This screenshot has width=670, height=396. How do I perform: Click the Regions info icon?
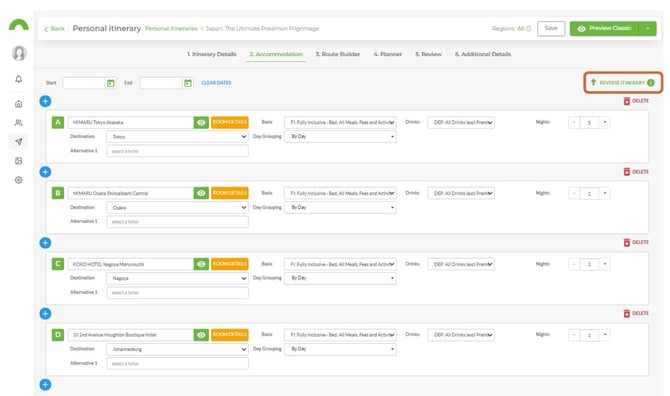529,29
